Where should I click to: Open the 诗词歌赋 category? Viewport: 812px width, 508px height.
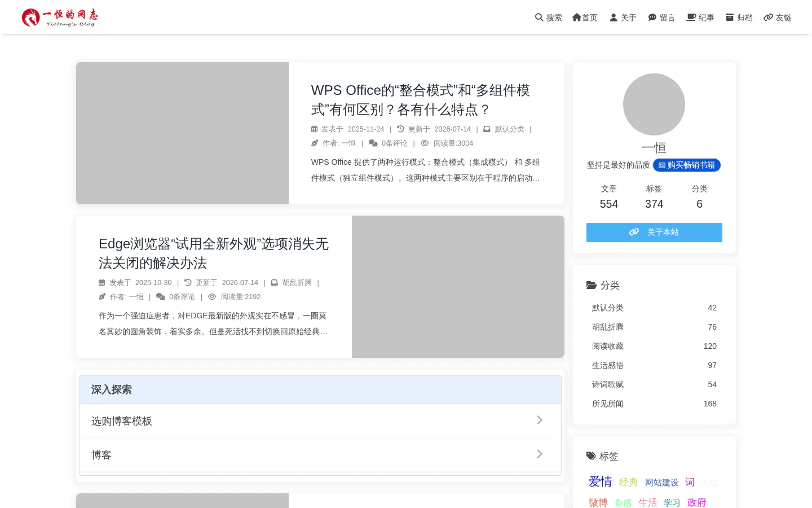click(x=654, y=384)
